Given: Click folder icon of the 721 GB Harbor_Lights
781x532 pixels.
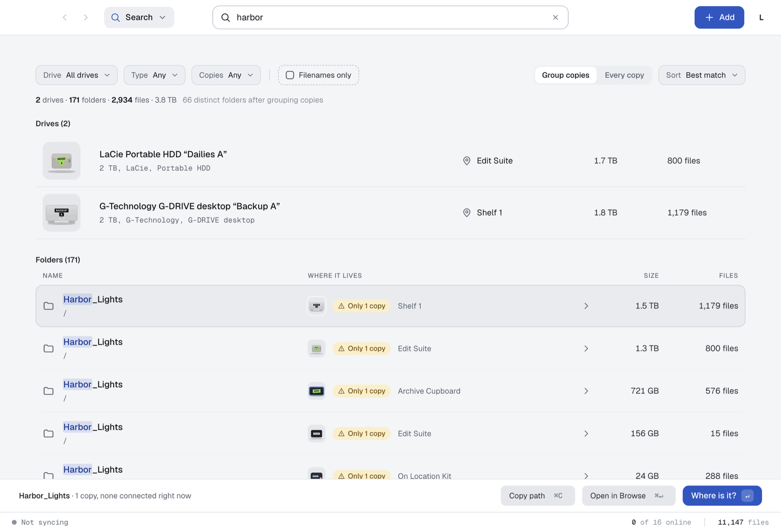Looking at the screenshot, I should pyautogui.click(x=48, y=391).
